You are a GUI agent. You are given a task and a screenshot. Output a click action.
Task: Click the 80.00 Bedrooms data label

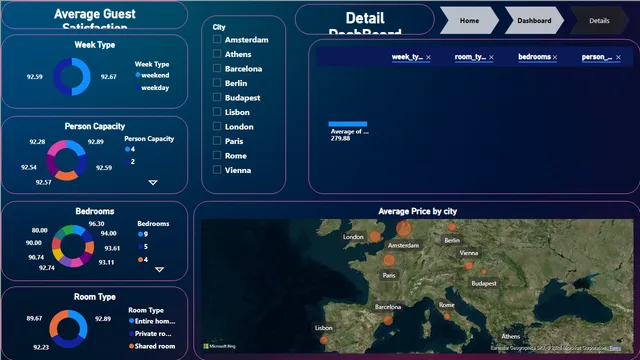(x=40, y=230)
